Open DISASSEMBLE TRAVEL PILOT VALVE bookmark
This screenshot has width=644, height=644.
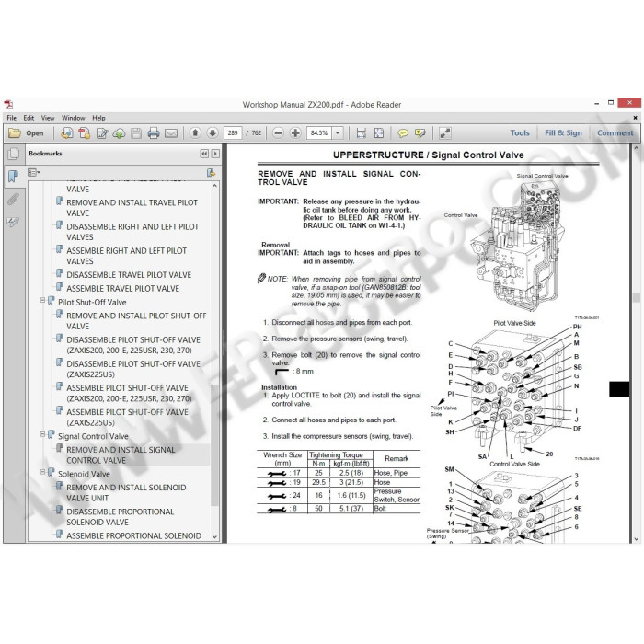pyautogui.click(x=129, y=275)
